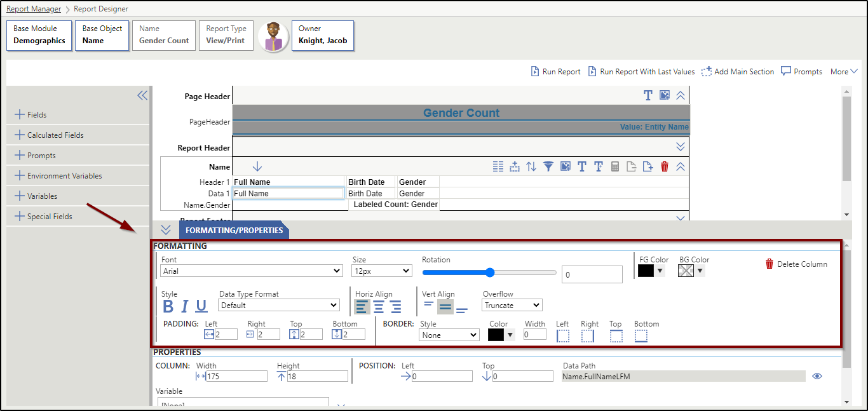Viewport: 868px width, 411px height.
Task: Click the add image icon in Page Header
Action: [x=665, y=95]
